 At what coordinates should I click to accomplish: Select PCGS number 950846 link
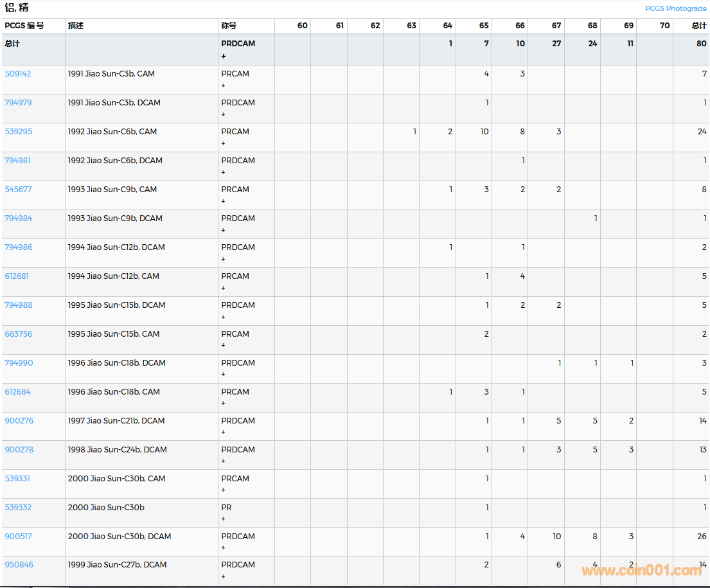click(x=19, y=565)
